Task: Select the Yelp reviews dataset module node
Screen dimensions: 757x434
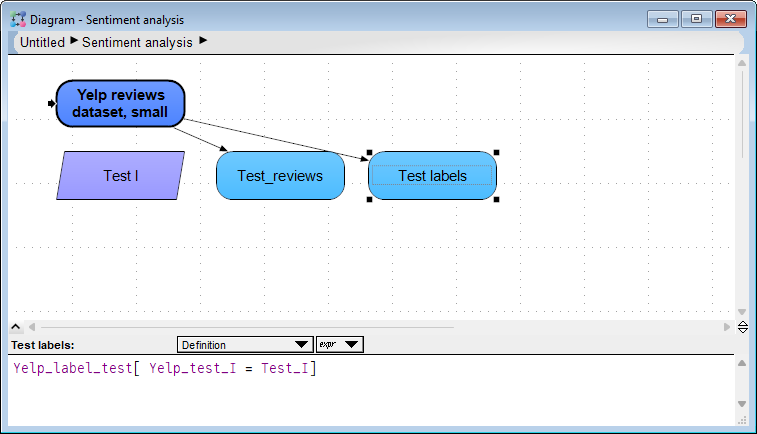Action: [x=120, y=104]
